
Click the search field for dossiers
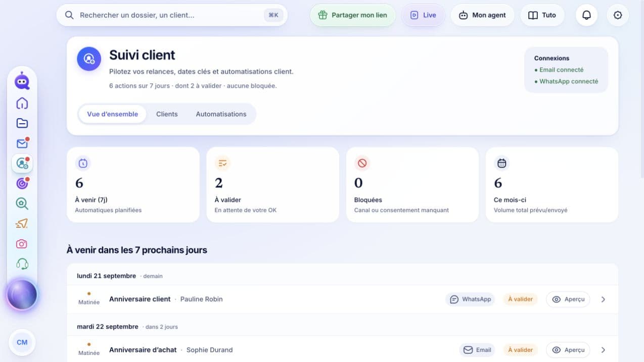(x=172, y=15)
